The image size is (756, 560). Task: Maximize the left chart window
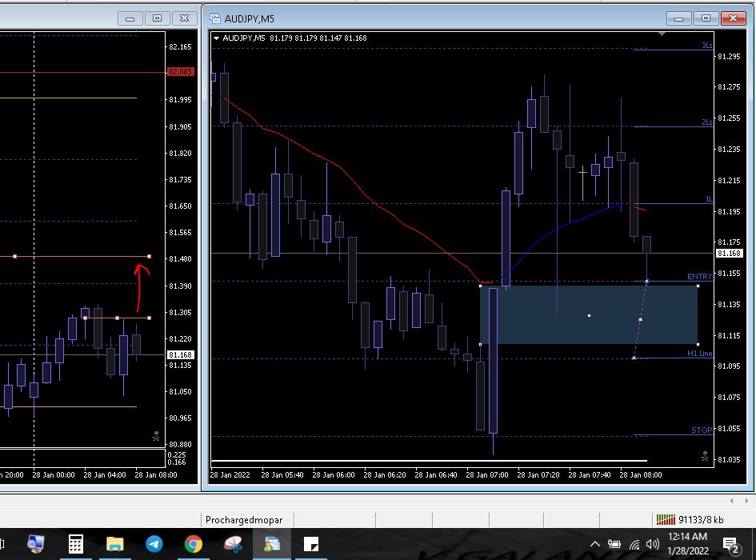[157, 18]
